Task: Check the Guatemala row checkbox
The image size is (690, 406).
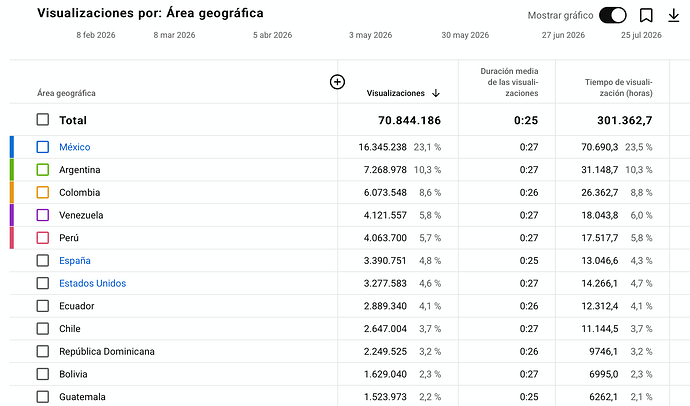Action: [x=43, y=397]
